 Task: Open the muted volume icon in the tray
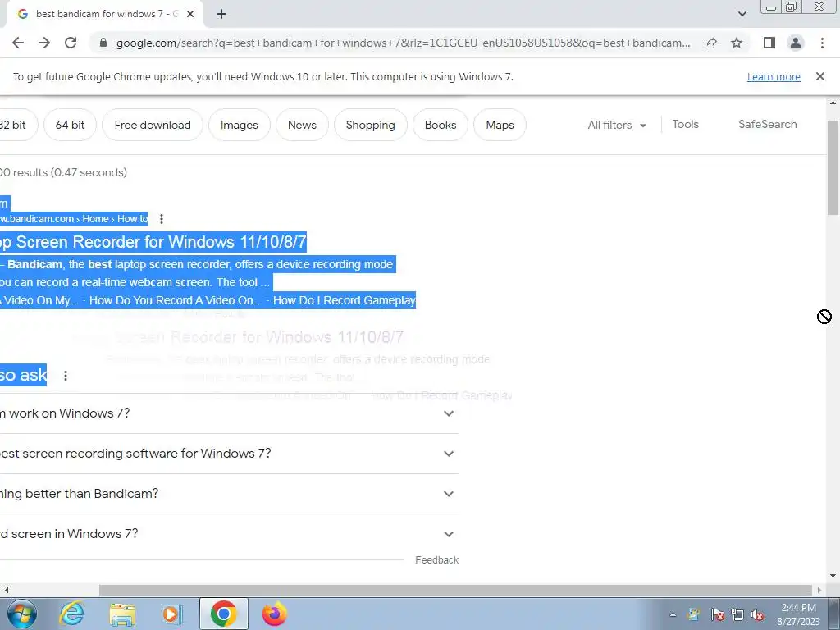point(757,614)
